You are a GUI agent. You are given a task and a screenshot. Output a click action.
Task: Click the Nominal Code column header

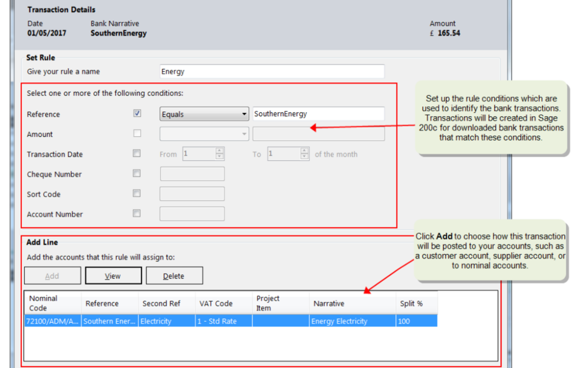[x=52, y=303]
